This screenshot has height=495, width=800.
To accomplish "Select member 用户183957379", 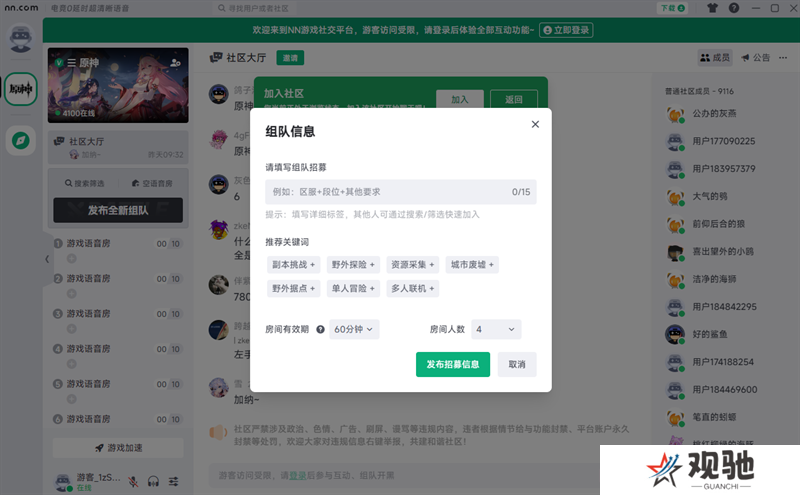I will coord(724,169).
